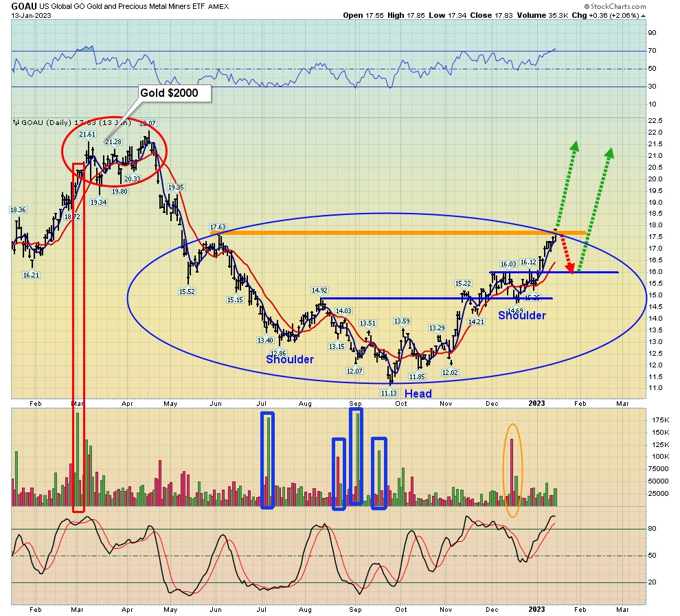
Task: Click the 'Gold $2000' callout box
Action: 174,93
